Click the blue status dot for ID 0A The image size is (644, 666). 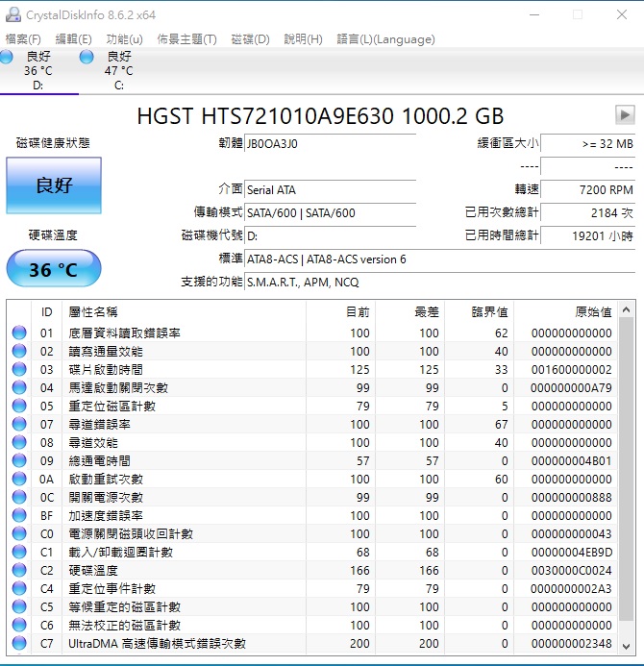pos(19,479)
